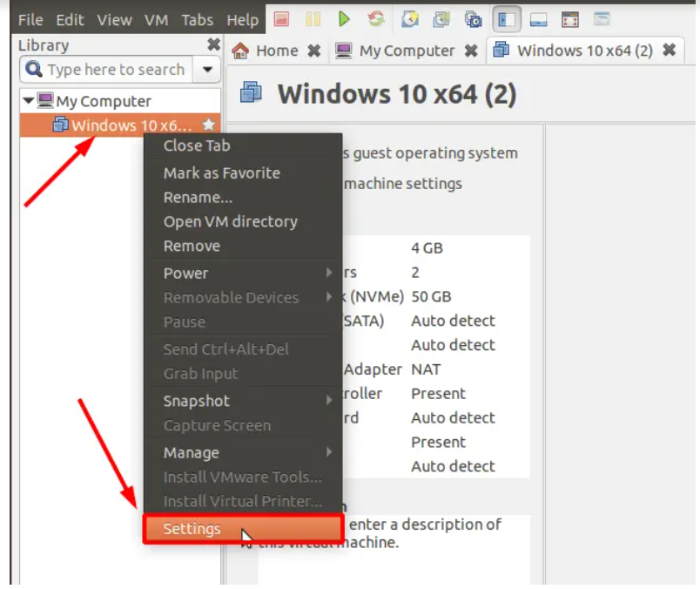This screenshot has width=700, height=589.
Task: Click the yellow Suspend toolbar icon
Action: (313, 19)
